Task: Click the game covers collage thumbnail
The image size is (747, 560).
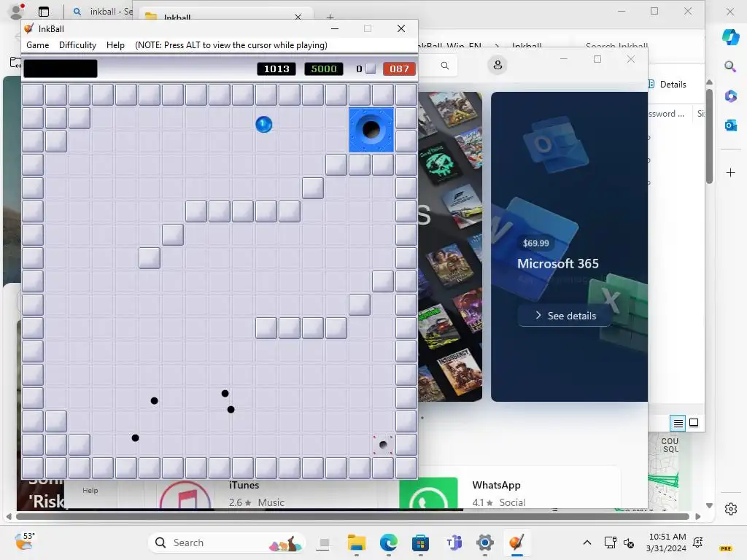Action: [x=450, y=246]
